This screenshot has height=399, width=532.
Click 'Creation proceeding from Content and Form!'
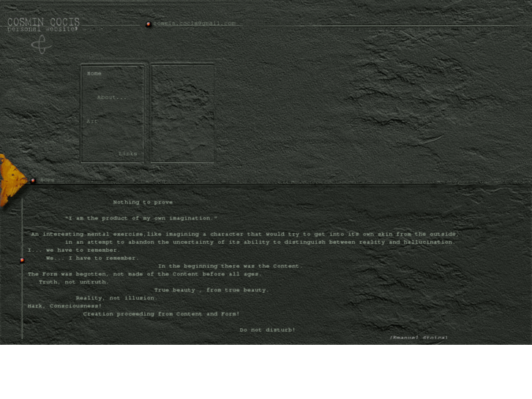click(x=162, y=314)
